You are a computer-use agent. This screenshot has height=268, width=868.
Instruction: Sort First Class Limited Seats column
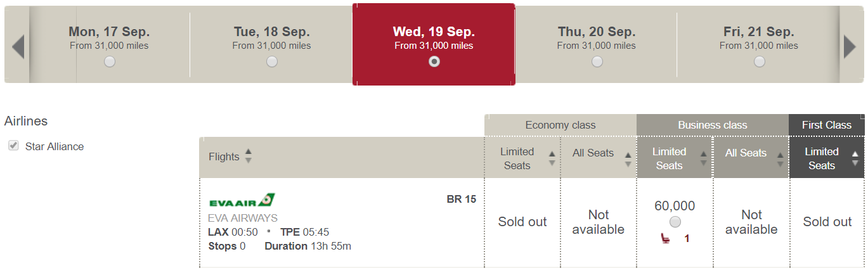(x=856, y=158)
